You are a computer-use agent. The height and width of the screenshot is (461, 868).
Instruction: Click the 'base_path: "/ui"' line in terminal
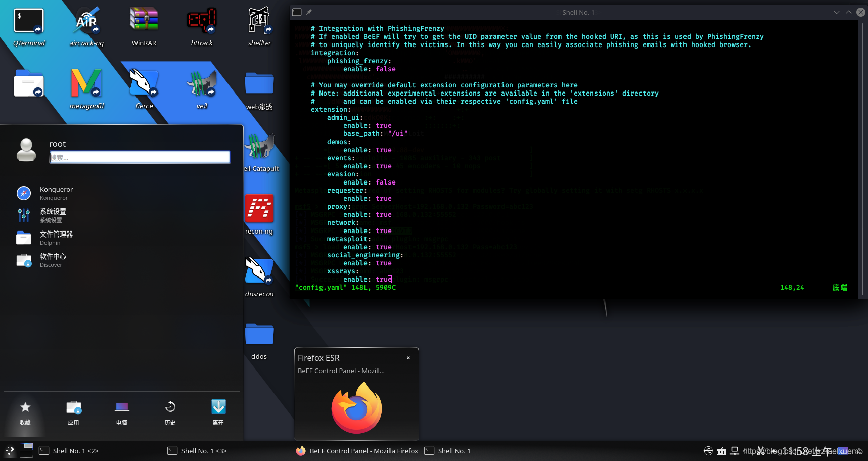(376, 133)
